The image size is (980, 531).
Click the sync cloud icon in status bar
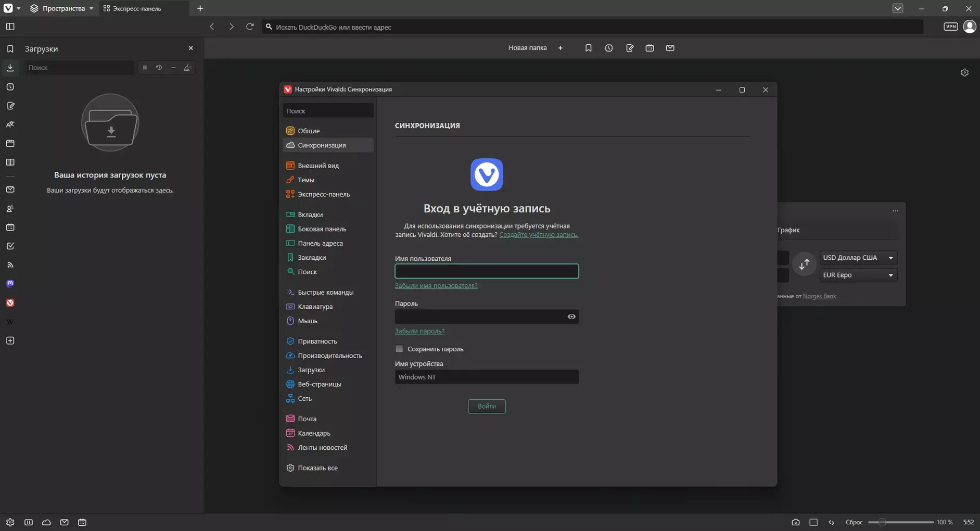point(46,522)
